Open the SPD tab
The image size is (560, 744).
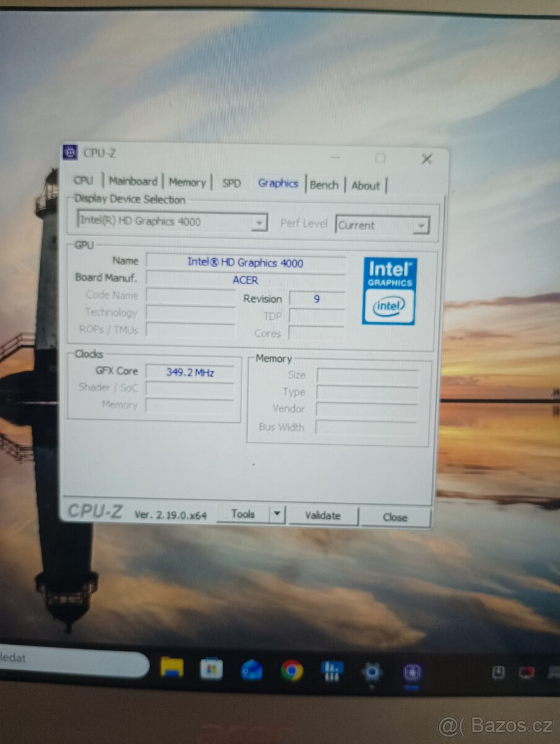pos(231,183)
